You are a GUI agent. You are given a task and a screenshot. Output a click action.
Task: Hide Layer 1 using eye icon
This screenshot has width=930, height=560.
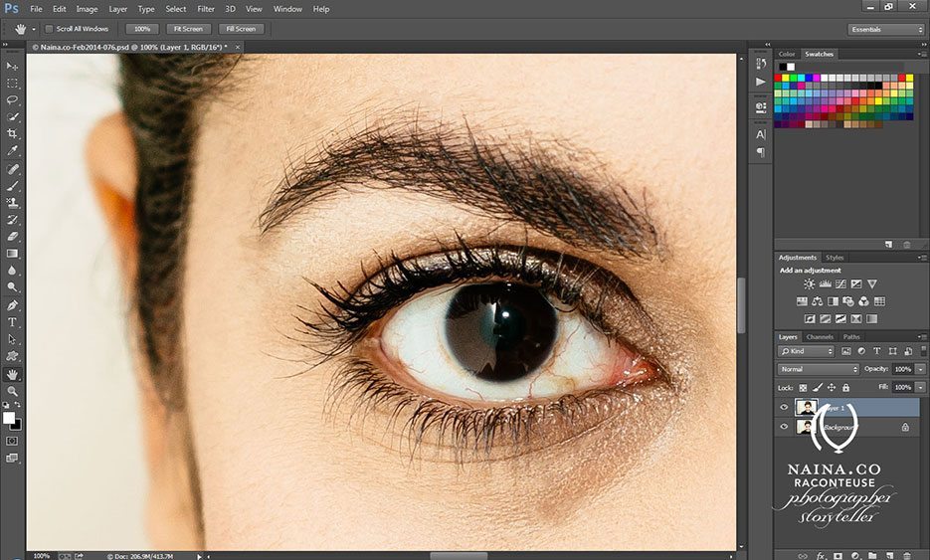784,408
